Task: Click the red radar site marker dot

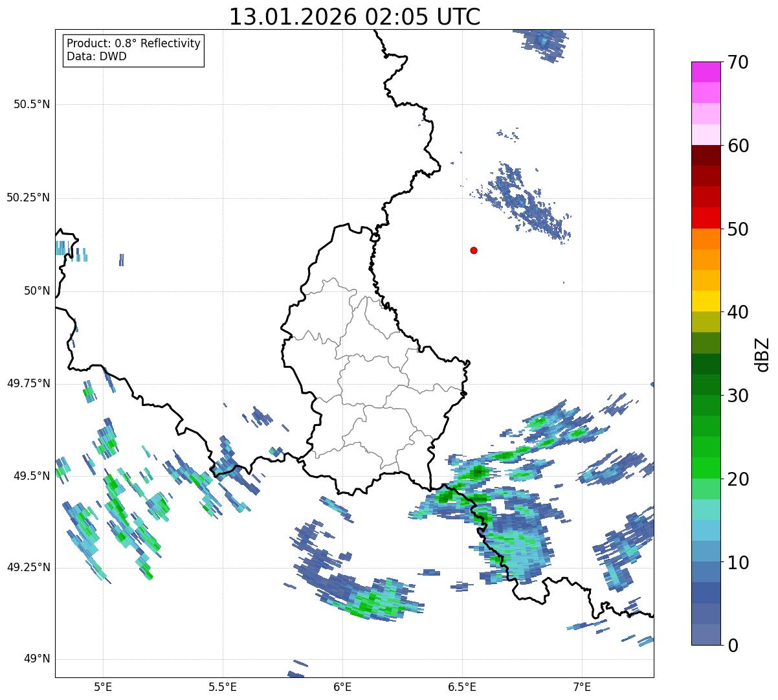Action: [x=474, y=250]
